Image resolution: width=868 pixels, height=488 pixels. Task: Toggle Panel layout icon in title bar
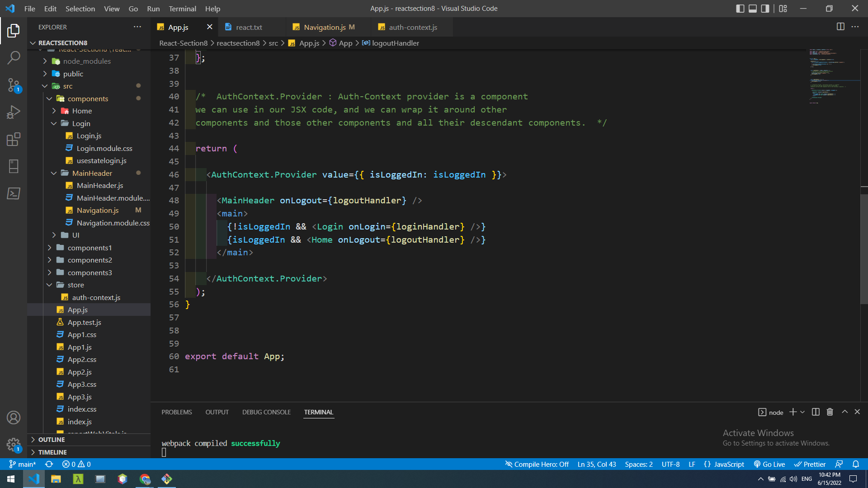point(753,9)
